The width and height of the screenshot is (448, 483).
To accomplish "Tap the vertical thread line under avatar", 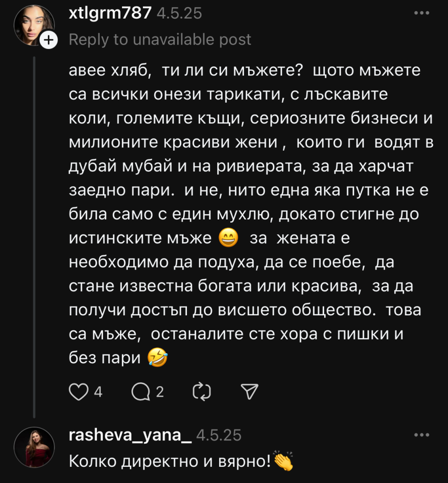I will [34, 237].
